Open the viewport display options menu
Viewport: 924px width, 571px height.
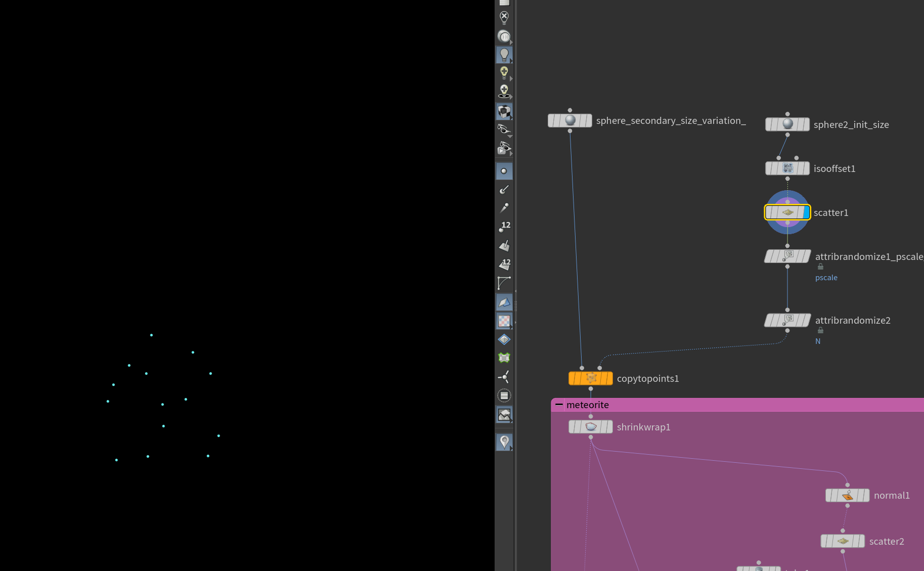504,3
